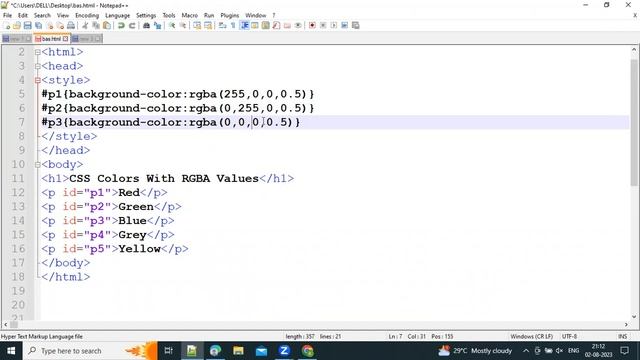Viewport: 640px width, 360px height.
Task: Start macro recording with red Record icon
Action: pyautogui.click(x=312, y=26)
